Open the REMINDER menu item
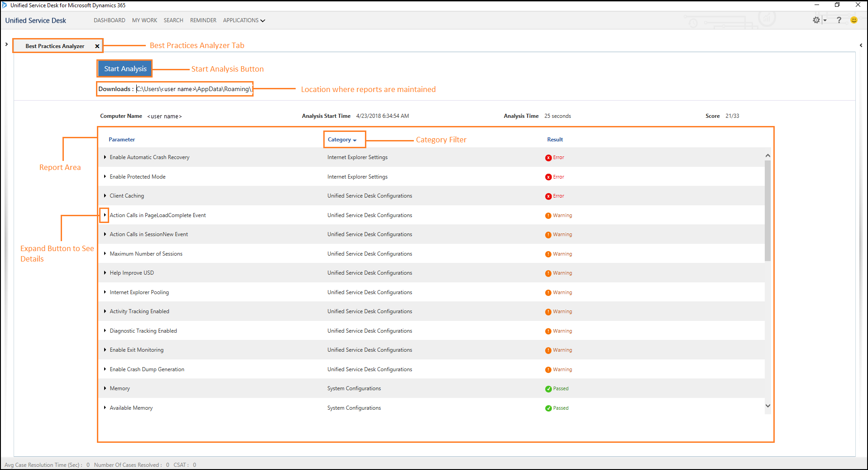Viewport: 868px width, 470px height. pos(203,20)
